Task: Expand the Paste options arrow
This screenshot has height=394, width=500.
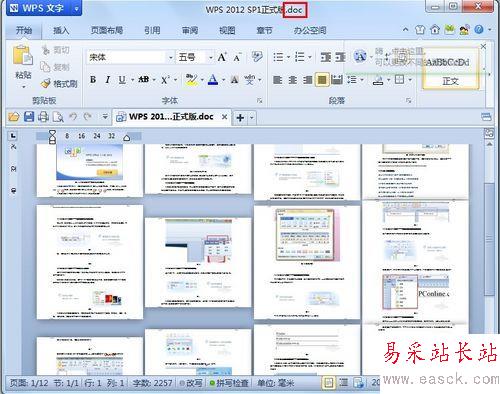Action: coord(23,87)
